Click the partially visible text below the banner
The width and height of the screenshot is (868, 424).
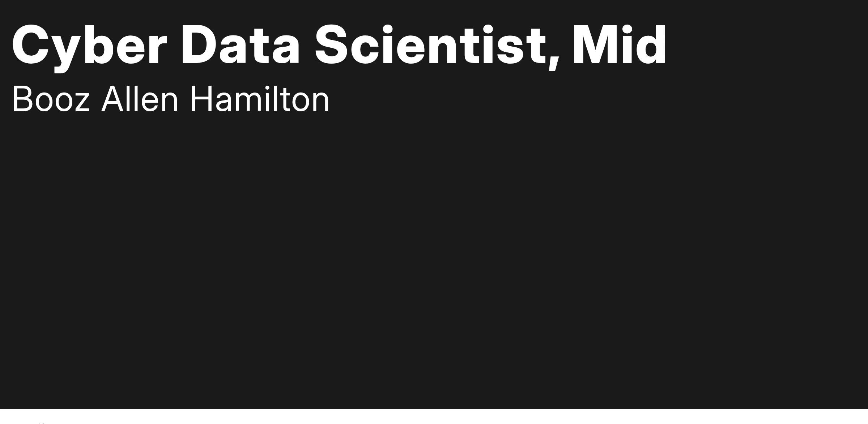[x=42, y=423]
